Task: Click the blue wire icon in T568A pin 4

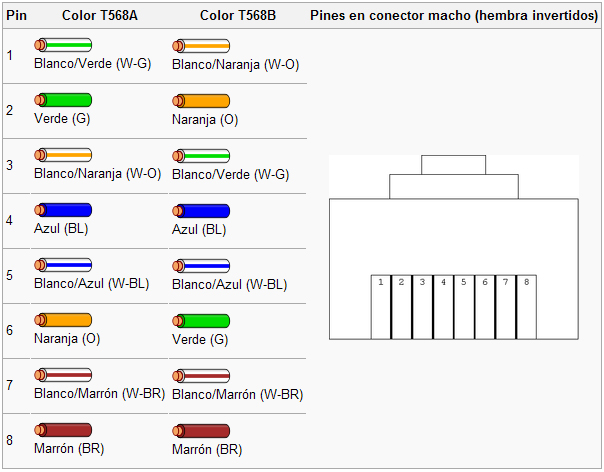Action: [63, 210]
